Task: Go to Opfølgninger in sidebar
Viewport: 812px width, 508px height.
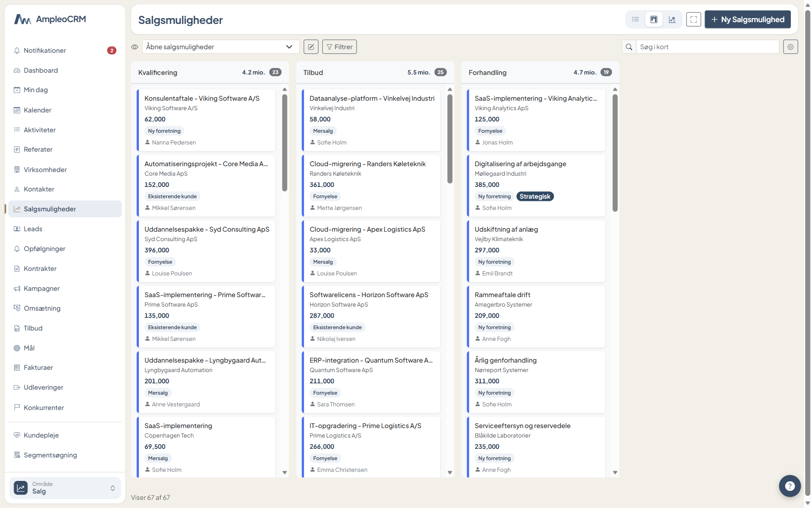Action: tap(65, 249)
